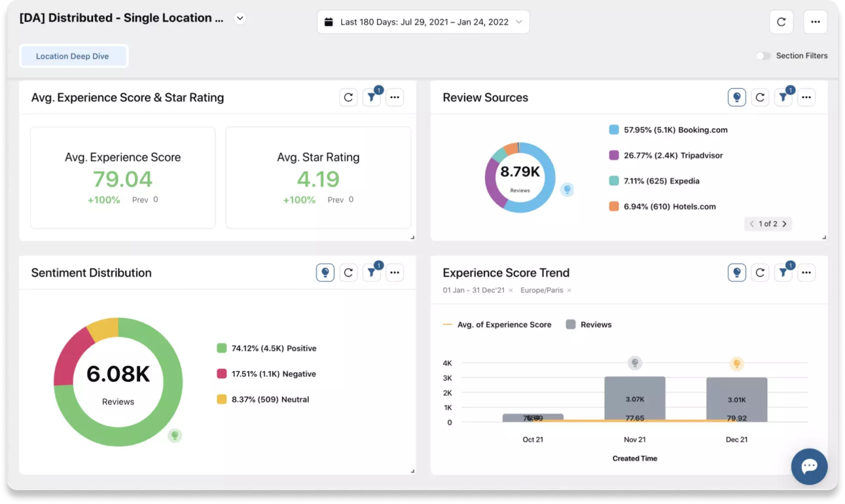Screen dimensions: 845x504
Task: Click the Dec 21 reviews bar
Action: pos(736,400)
